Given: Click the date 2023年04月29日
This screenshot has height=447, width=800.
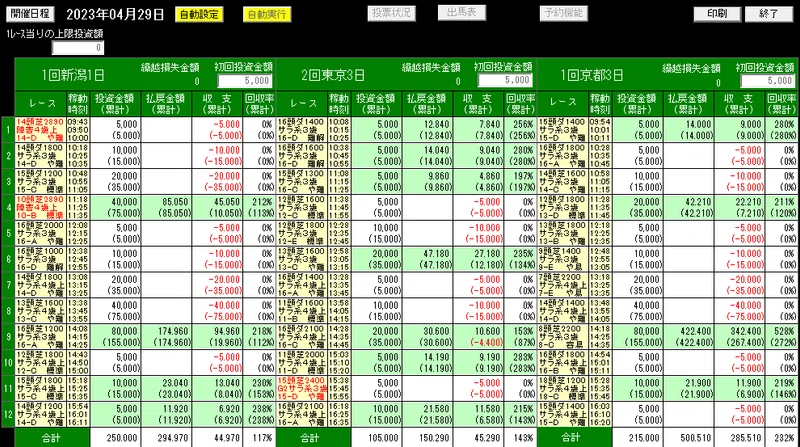Looking at the screenshot, I should 115,14.
